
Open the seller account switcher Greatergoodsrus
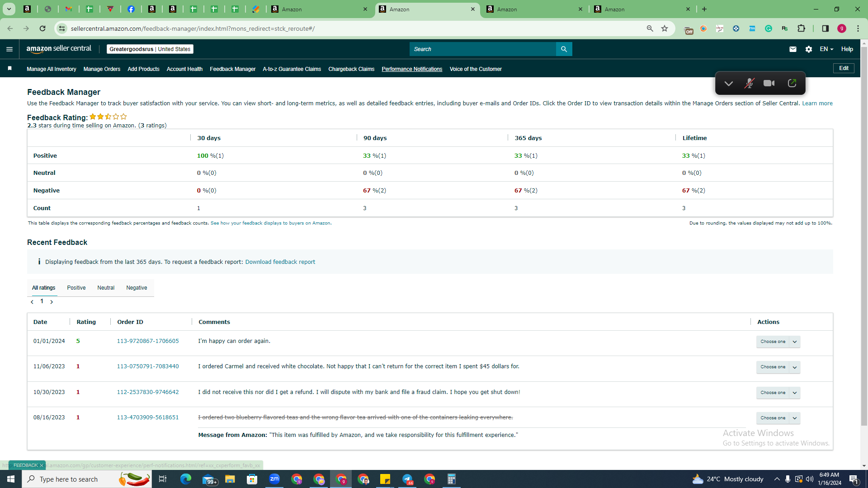[150, 49]
